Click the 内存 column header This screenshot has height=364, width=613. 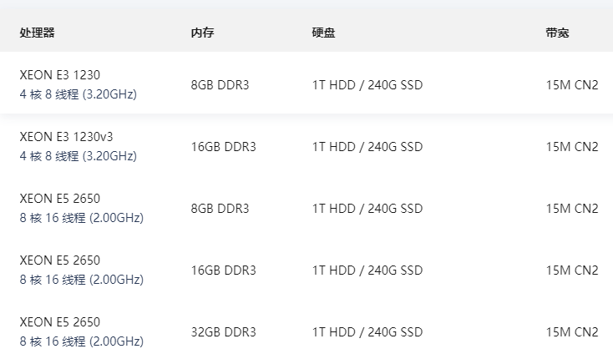click(202, 33)
